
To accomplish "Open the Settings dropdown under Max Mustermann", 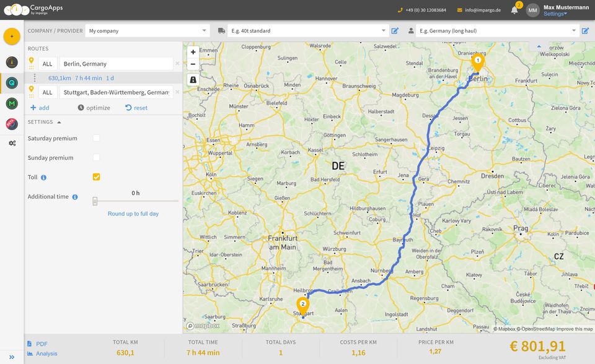I will (x=555, y=14).
